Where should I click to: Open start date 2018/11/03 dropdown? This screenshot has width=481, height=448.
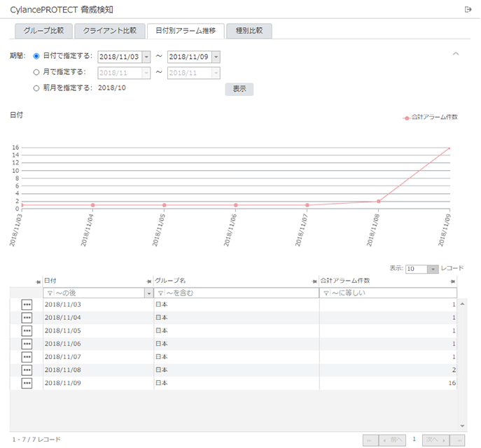[146, 57]
